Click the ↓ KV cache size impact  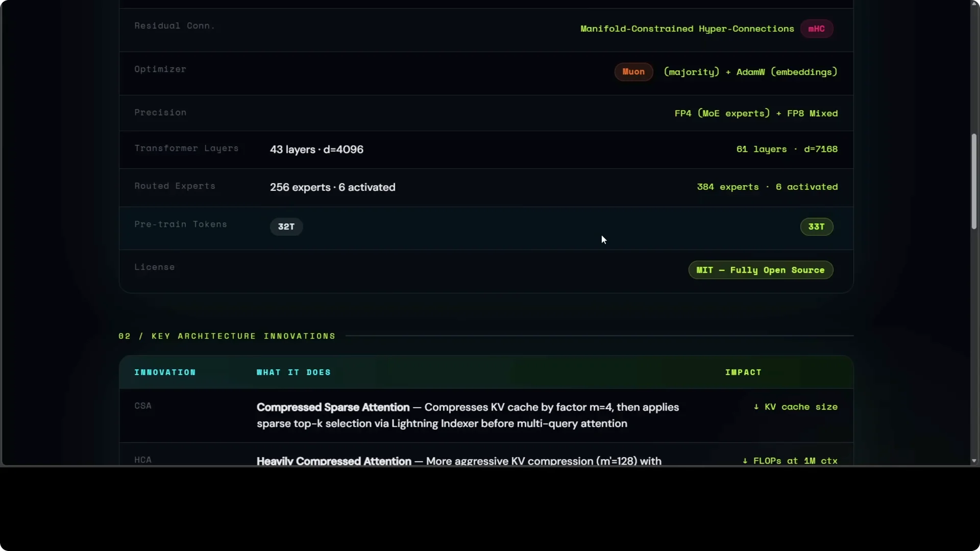click(x=795, y=407)
